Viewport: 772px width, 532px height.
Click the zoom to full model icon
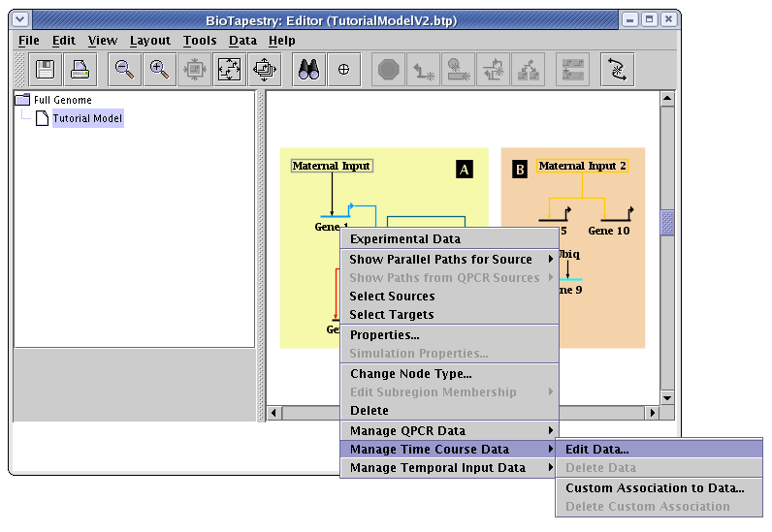click(229, 69)
